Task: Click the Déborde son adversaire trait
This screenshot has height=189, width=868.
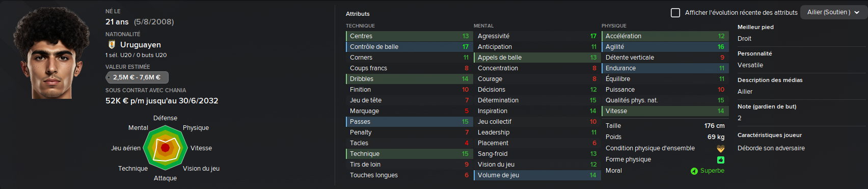Action: pos(771,148)
